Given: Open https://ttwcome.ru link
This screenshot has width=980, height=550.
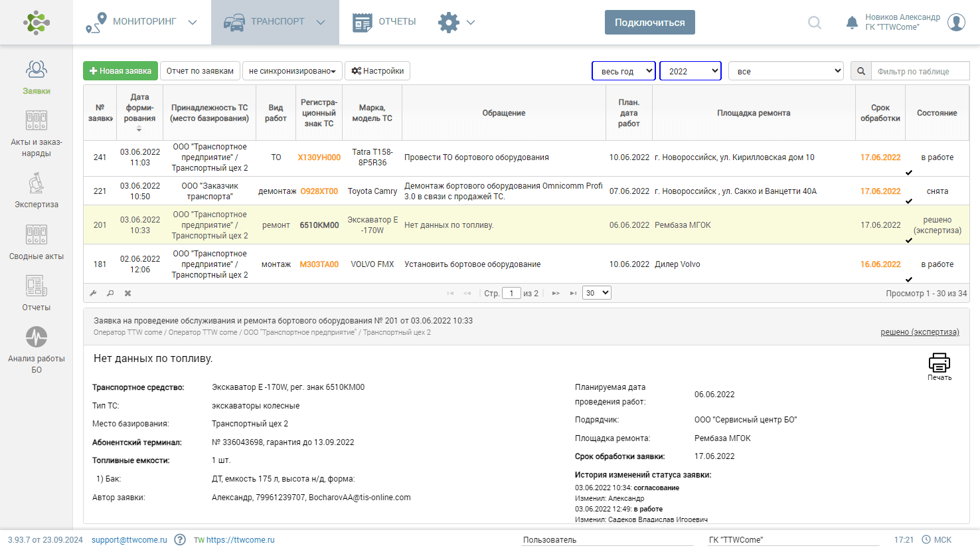Looking at the screenshot, I should pos(240,540).
